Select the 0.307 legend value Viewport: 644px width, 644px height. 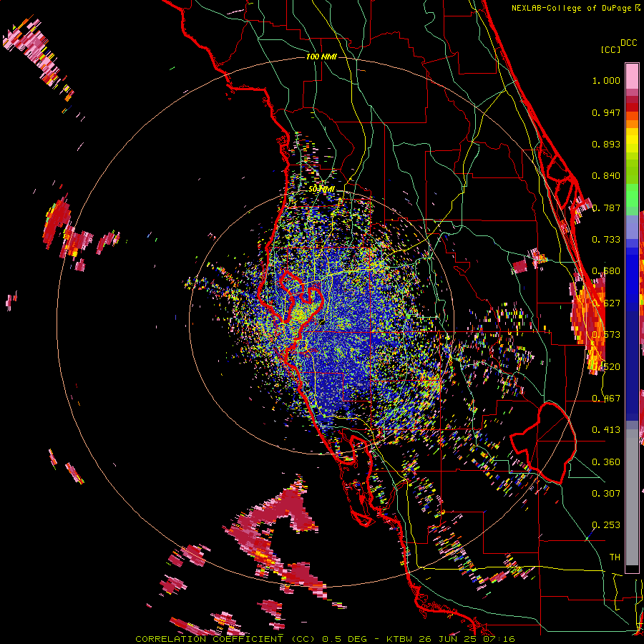pyautogui.click(x=606, y=493)
